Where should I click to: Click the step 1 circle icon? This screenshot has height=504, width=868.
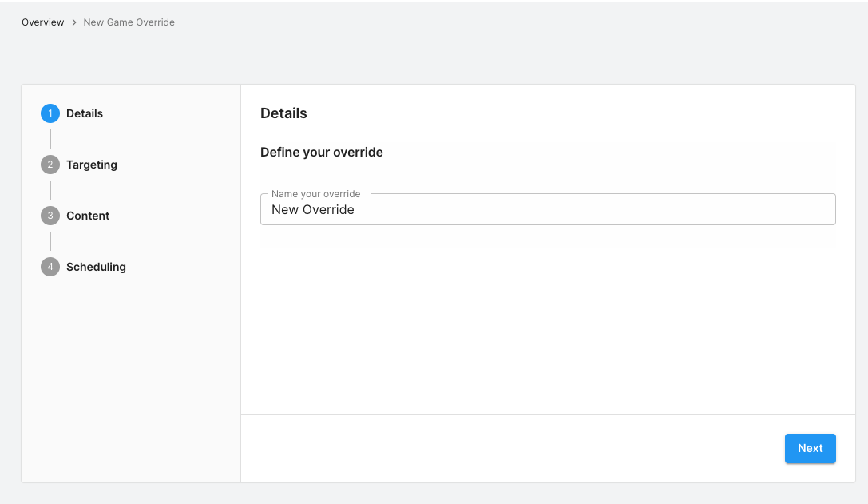click(50, 113)
